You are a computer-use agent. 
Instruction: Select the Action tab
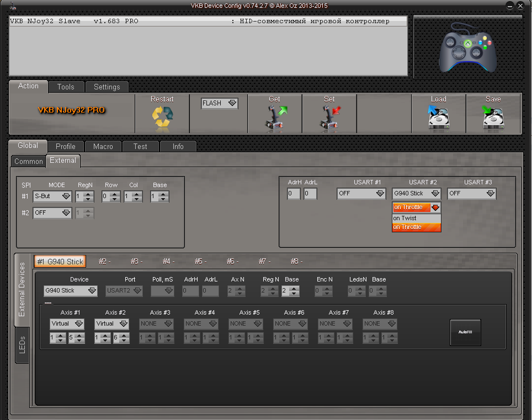28,86
